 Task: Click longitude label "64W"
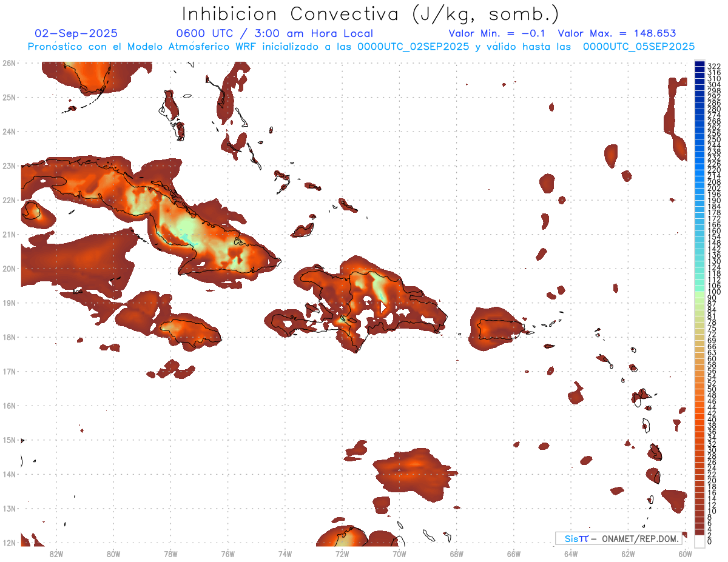[x=571, y=554]
